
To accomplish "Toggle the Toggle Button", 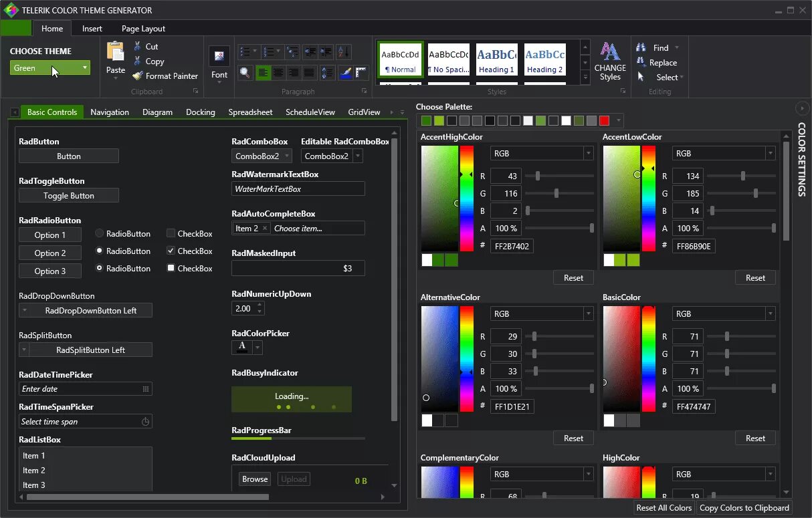I will [69, 195].
